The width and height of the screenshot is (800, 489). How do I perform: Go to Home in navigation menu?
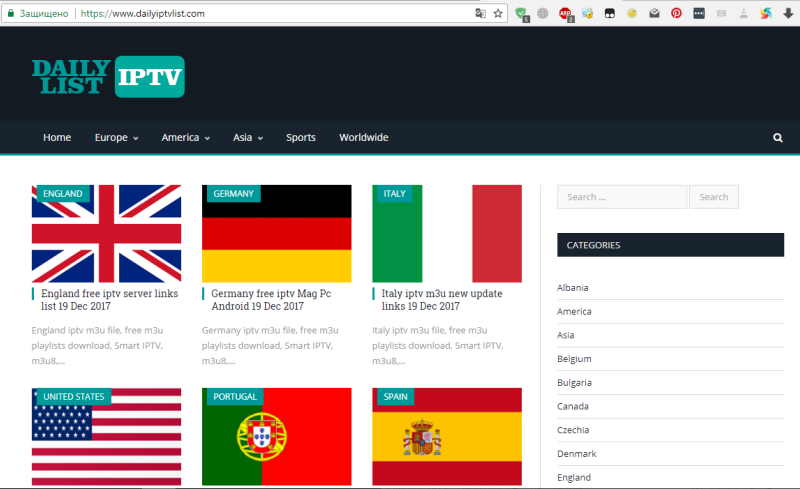(x=57, y=137)
